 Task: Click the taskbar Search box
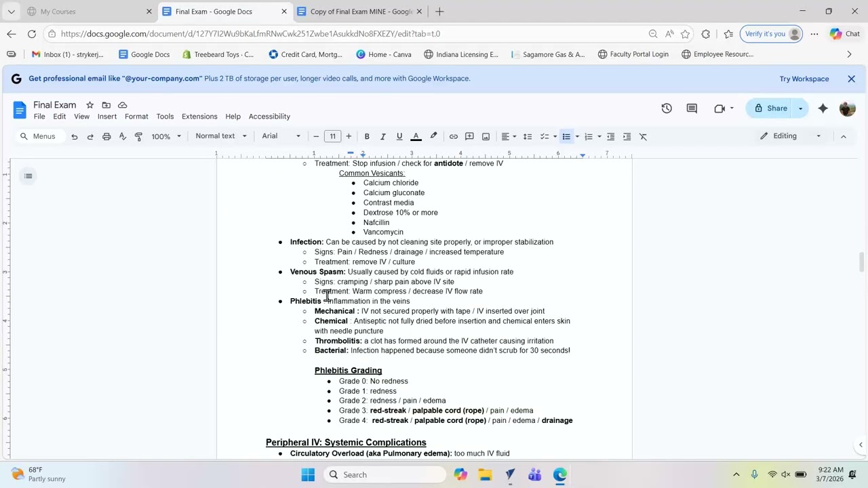click(384, 474)
